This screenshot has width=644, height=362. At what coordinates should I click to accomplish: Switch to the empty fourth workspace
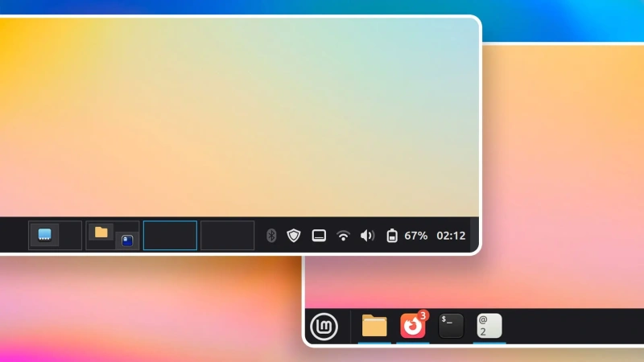click(227, 236)
